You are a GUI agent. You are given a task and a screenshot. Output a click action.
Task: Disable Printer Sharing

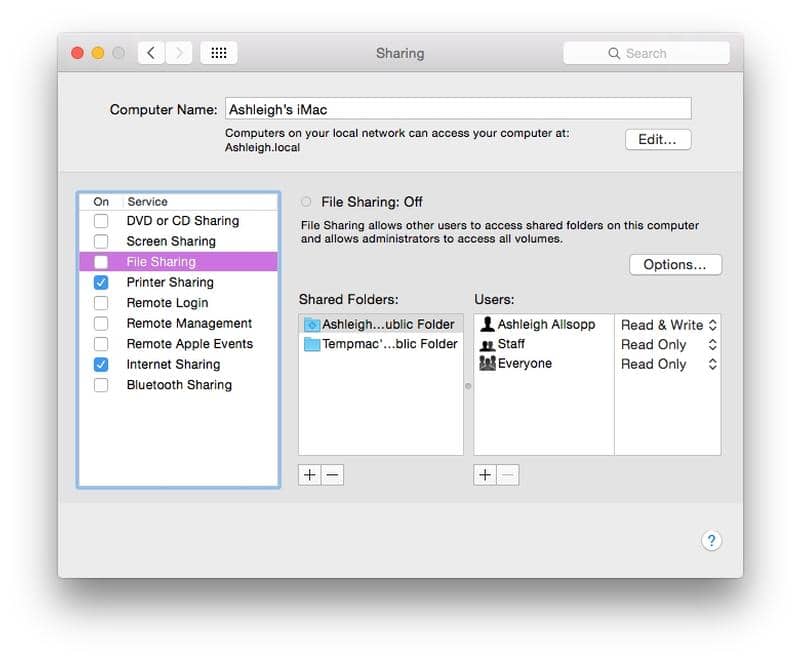coord(100,282)
